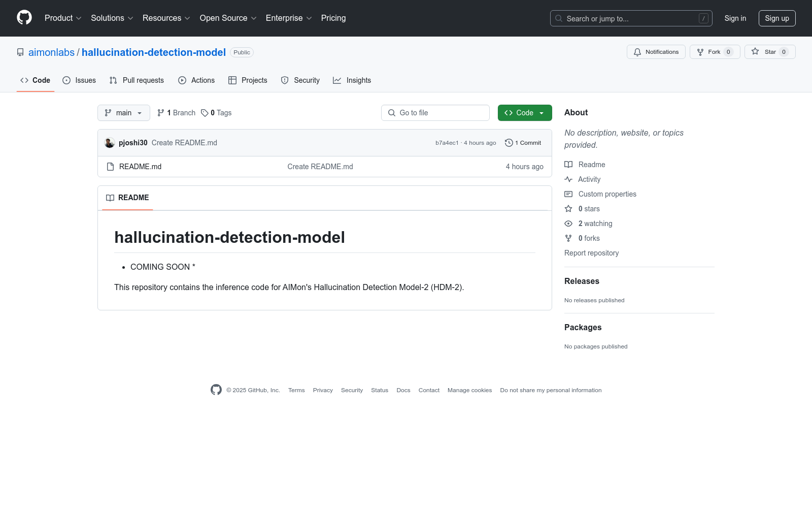Open the Projects tab
The height and width of the screenshot is (508, 812).
pos(248,80)
